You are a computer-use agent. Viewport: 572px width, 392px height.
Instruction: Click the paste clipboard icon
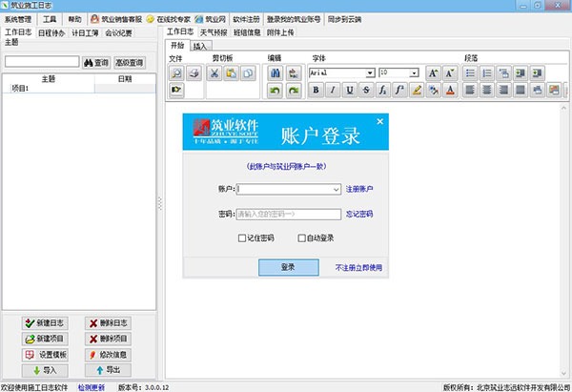tap(231, 73)
